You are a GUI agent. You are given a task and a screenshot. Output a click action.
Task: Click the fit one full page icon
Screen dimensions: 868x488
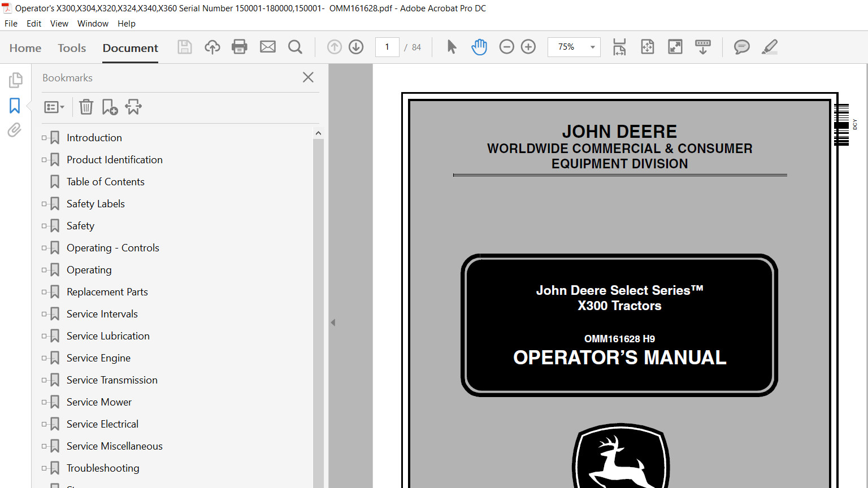click(x=648, y=47)
